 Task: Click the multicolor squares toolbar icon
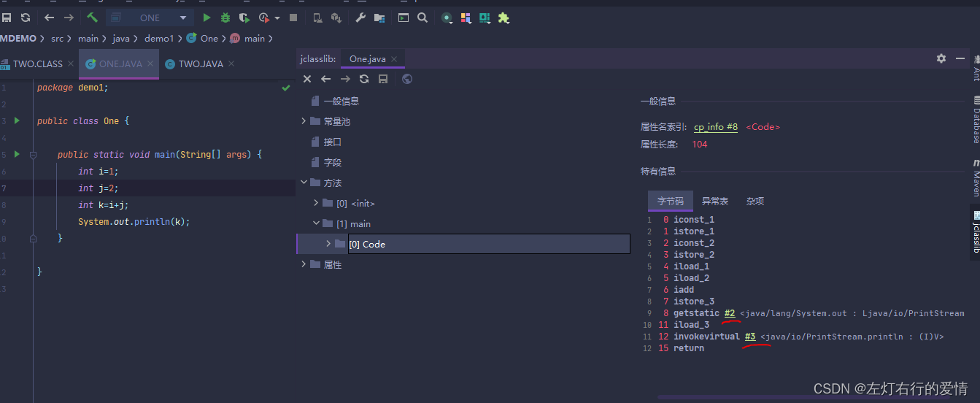tap(466, 18)
